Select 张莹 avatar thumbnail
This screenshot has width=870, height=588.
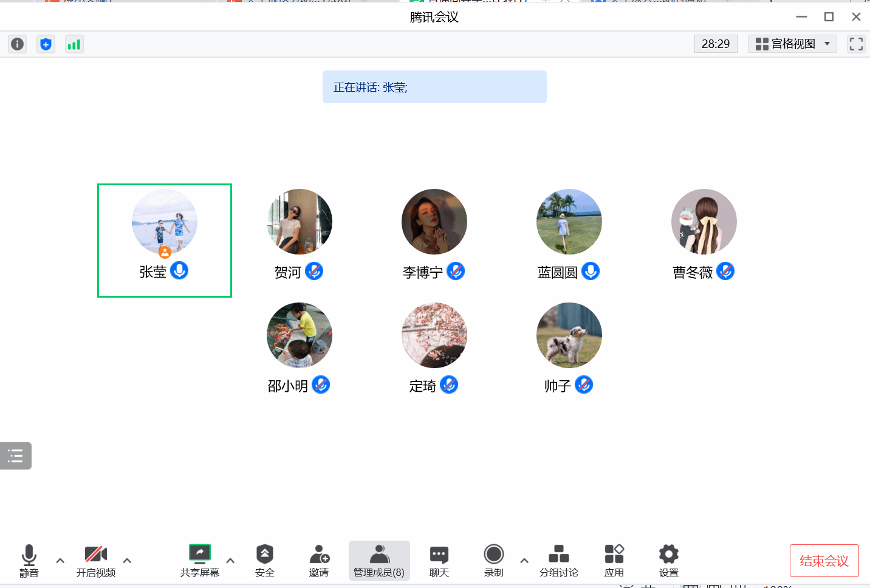(165, 222)
